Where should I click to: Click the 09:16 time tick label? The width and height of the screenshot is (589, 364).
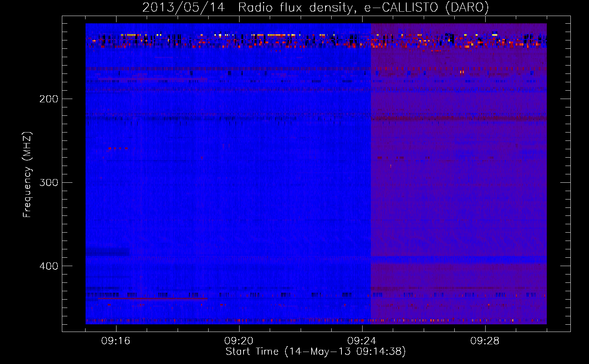pos(116,341)
